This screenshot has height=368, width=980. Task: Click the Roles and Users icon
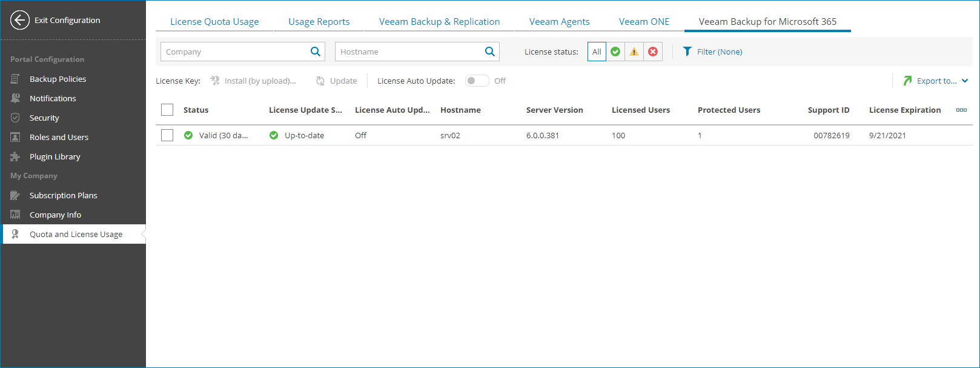[x=15, y=137]
